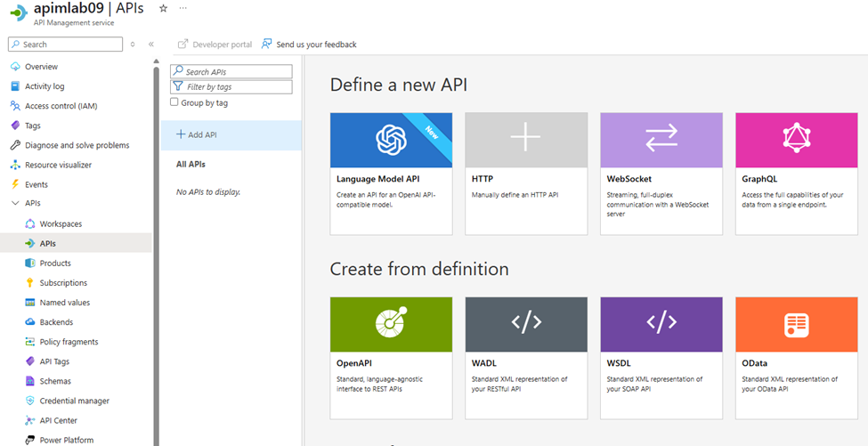
Task: Click the API Tags icon
Action: pos(30,361)
